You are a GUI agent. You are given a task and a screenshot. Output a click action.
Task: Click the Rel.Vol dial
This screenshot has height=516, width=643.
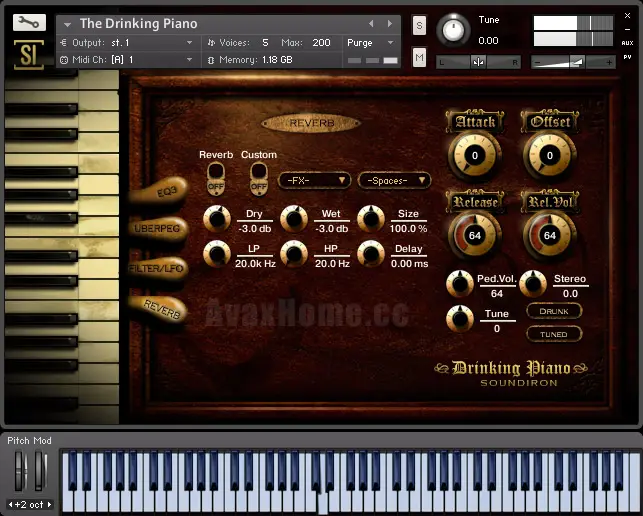click(550, 235)
